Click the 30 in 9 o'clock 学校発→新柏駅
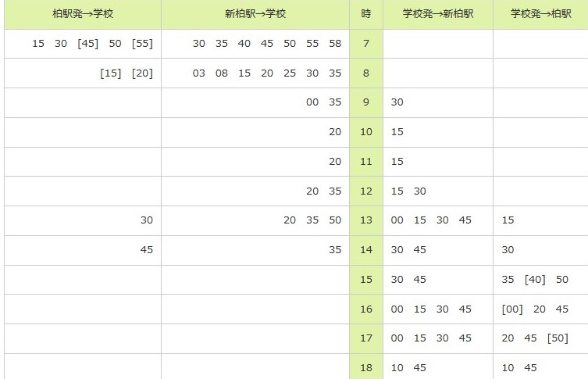Screen dimensions: 588x379 point(397,102)
